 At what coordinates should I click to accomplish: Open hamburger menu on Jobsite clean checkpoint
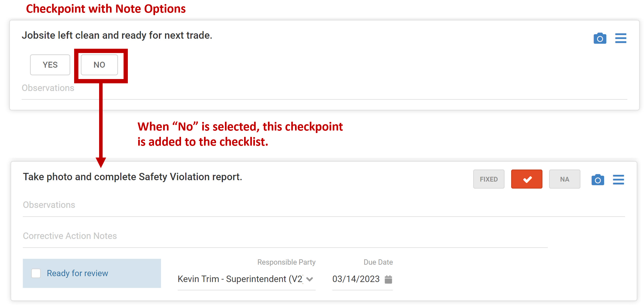click(621, 38)
